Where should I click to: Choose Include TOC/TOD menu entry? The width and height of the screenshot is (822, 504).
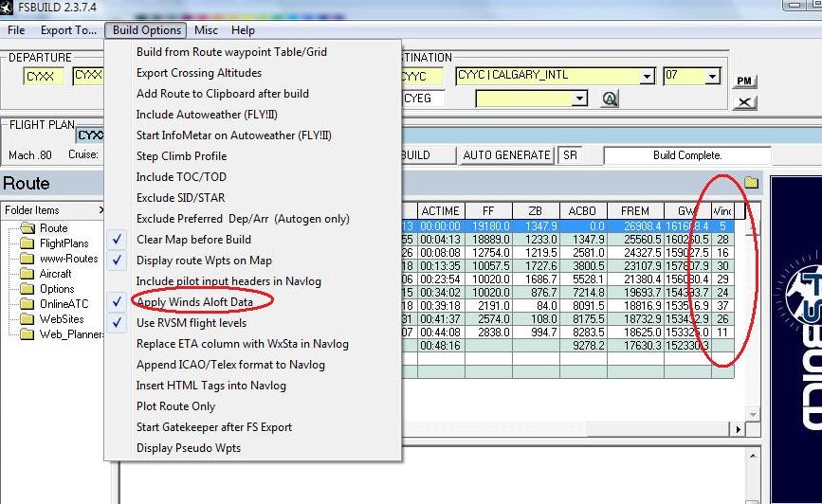[181, 177]
